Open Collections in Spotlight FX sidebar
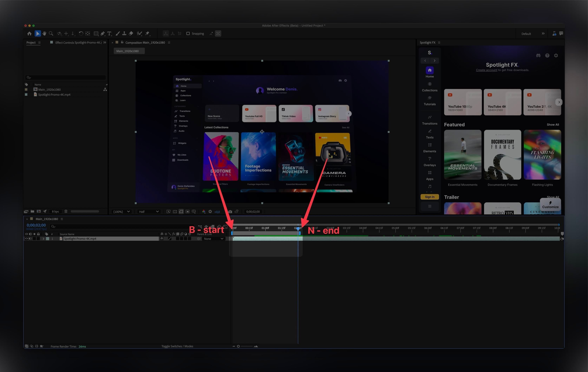Image resolution: width=588 pixels, height=372 pixels. point(430,87)
